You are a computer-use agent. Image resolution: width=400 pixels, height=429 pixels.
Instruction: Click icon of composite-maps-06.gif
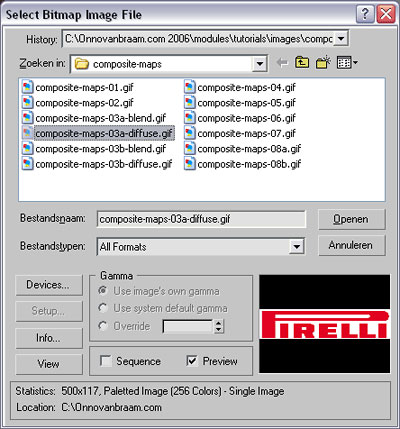click(189, 118)
